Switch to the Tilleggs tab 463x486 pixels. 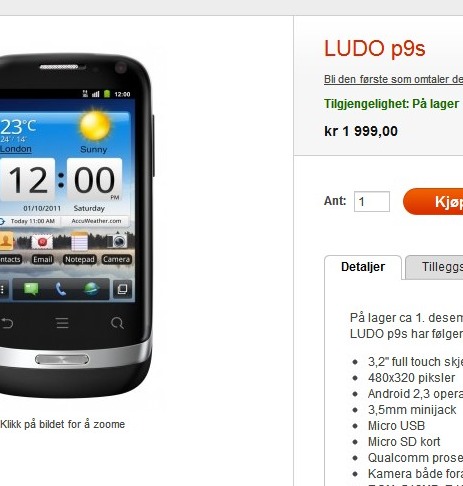[x=434, y=267]
